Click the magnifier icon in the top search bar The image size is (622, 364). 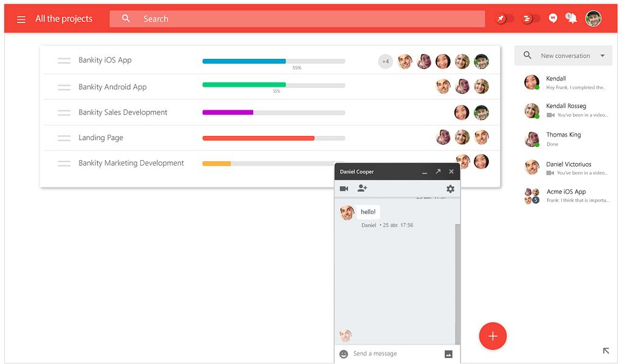click(126, 18)
